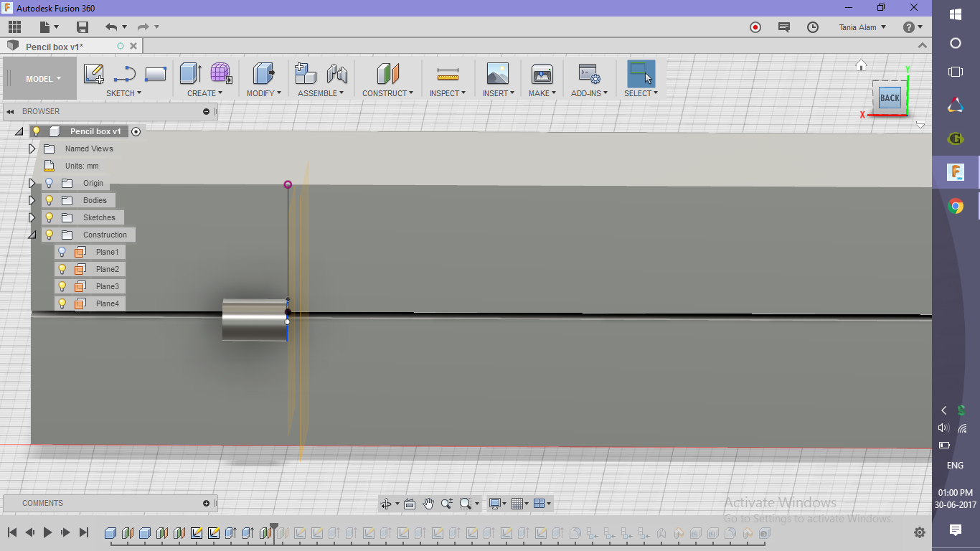Click the Zoom Window fit icon

466,504
